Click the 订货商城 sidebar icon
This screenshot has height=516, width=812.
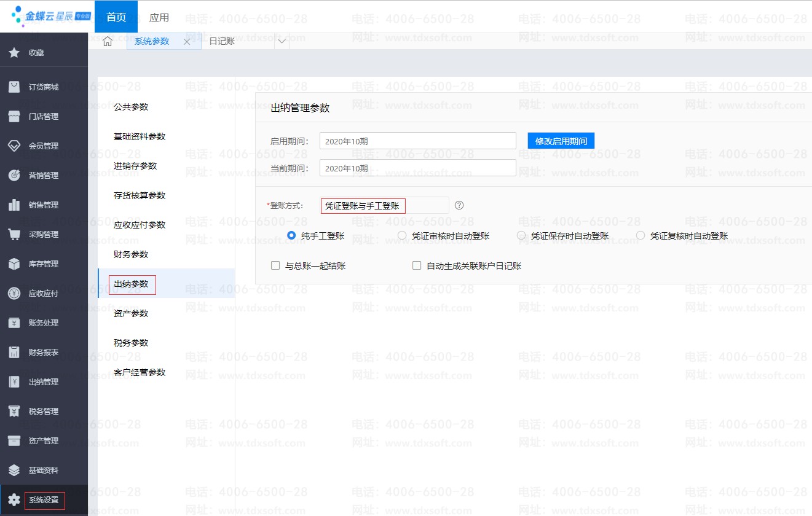pyautogui.click(x=14, y=87)
